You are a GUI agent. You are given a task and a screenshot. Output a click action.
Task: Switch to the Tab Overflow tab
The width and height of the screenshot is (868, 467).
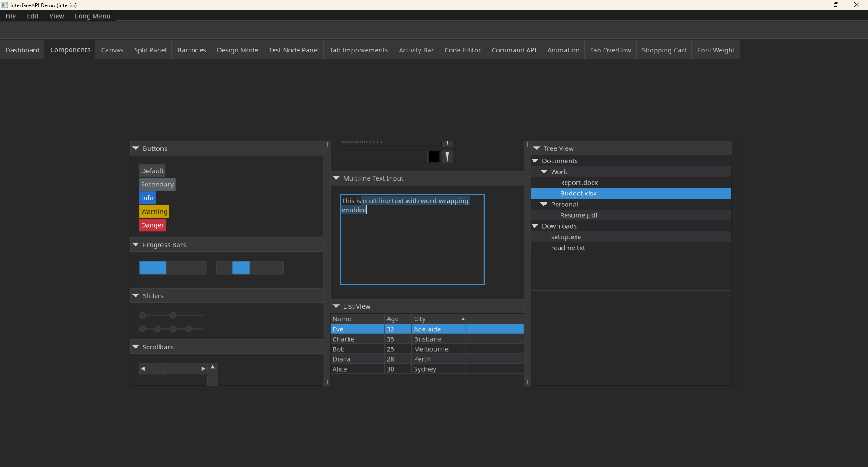[610, 50]
